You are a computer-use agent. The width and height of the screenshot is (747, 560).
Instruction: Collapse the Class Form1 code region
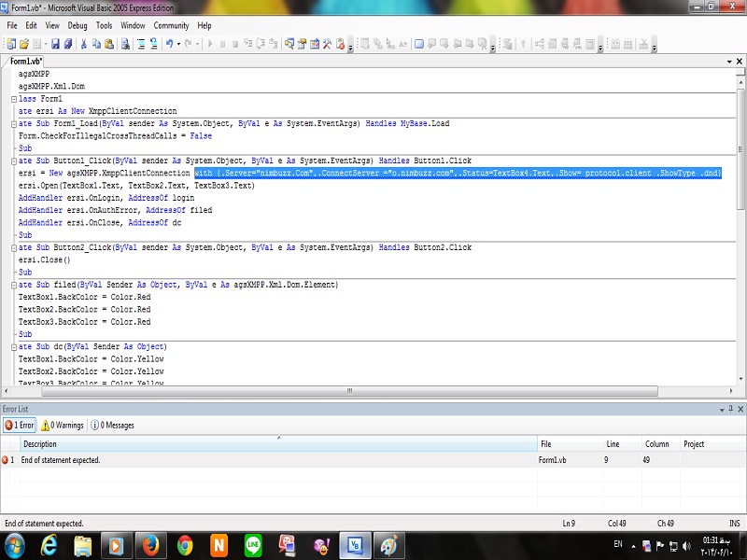pos(14,99)
